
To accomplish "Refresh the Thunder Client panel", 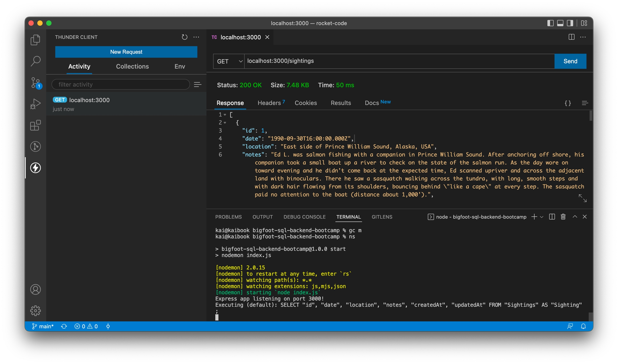I will (185, 37).
